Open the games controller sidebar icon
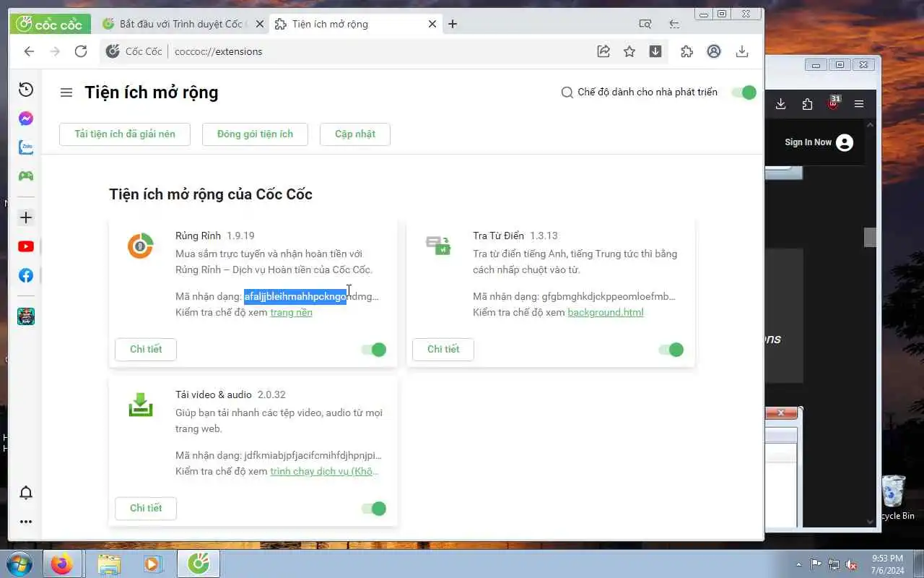Viewport: 924px width, 578px height. (26, 176)
